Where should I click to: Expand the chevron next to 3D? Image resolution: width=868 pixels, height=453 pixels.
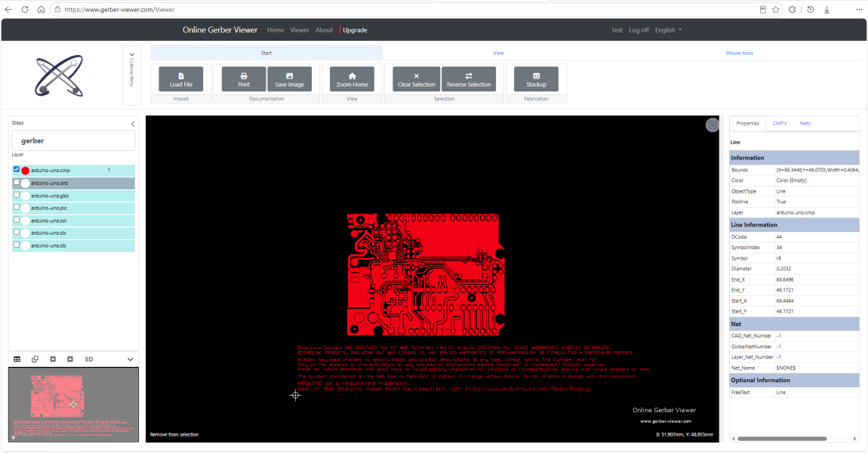pyautogui.click(x=130, y=359)
